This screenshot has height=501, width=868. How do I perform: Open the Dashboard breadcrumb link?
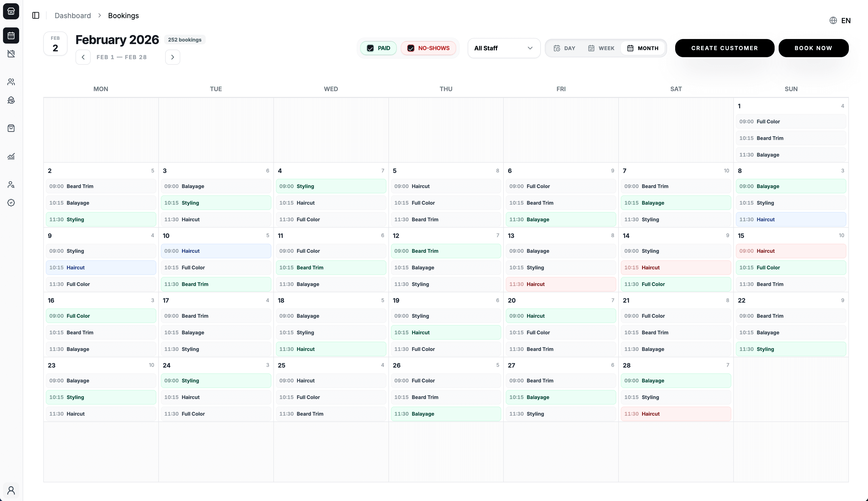[72, 16]
